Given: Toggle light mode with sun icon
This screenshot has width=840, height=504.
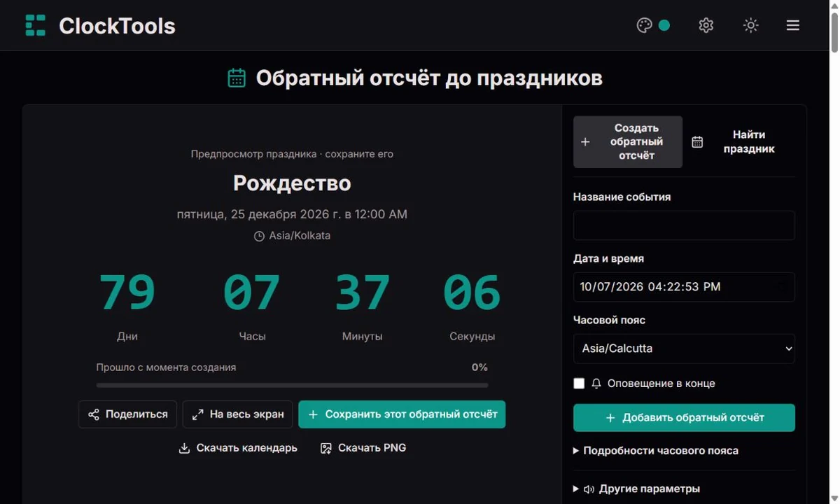Looking at the screenshot, I should (x=750, y=25).
